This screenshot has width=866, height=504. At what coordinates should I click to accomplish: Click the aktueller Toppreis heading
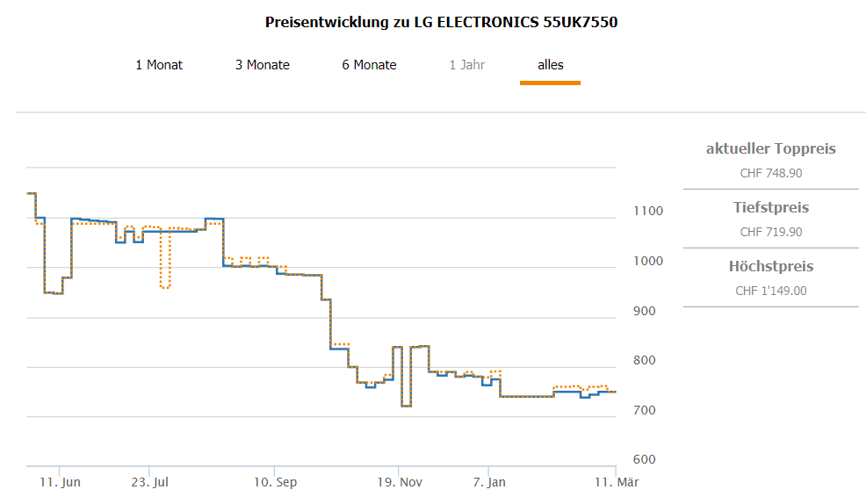pyautogui.click(x=770, y=148)
